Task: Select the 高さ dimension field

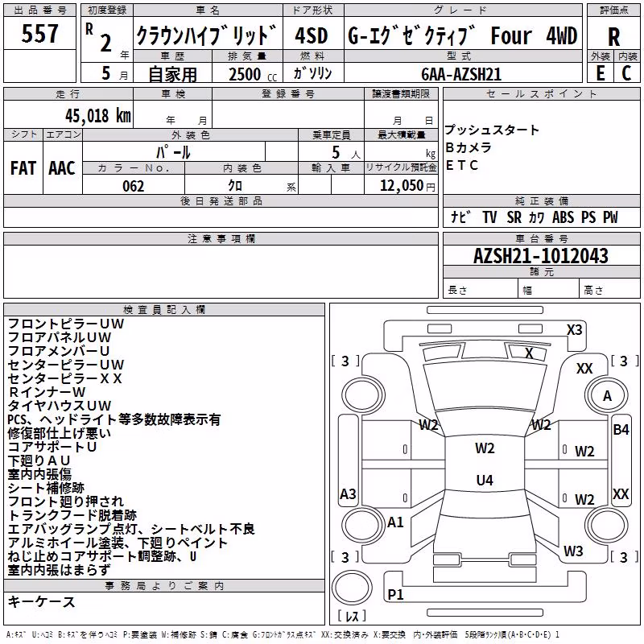Action: pos(609,287)
